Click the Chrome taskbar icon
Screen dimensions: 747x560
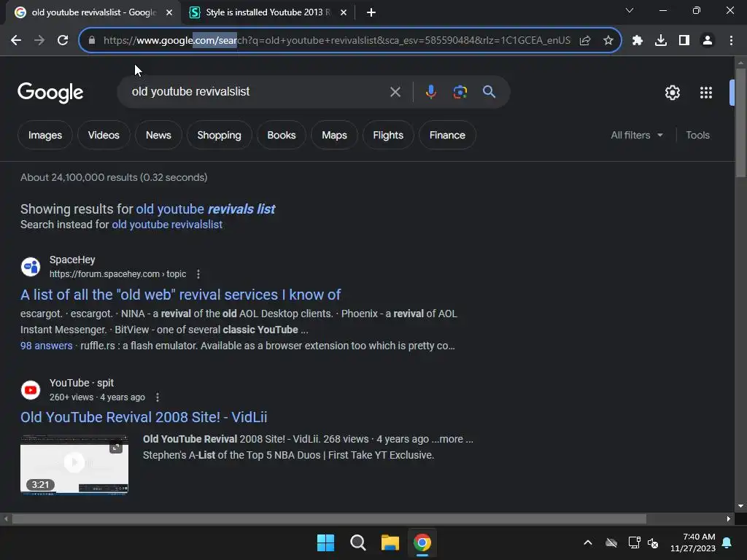[x=422, y=542]
